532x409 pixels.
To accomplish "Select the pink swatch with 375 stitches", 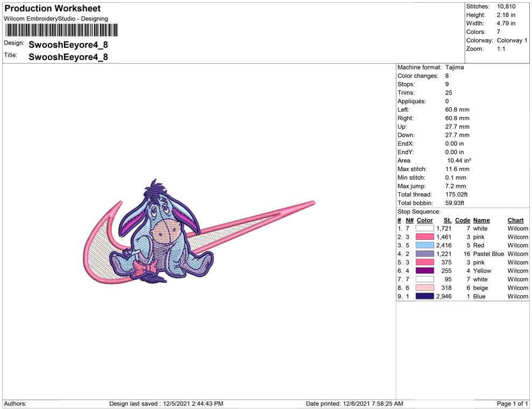I will pos(425,262).
